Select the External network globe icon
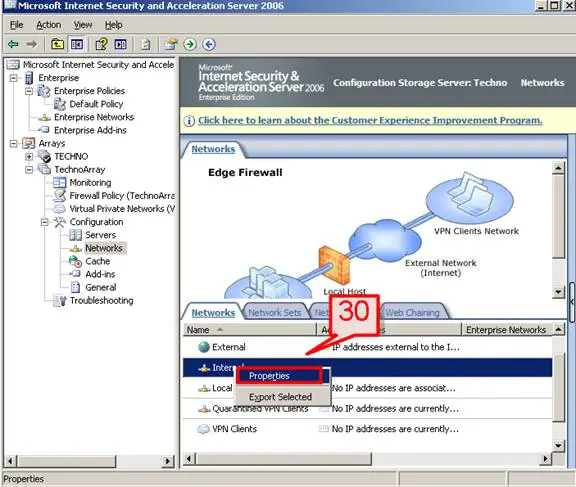 point(204,347)
